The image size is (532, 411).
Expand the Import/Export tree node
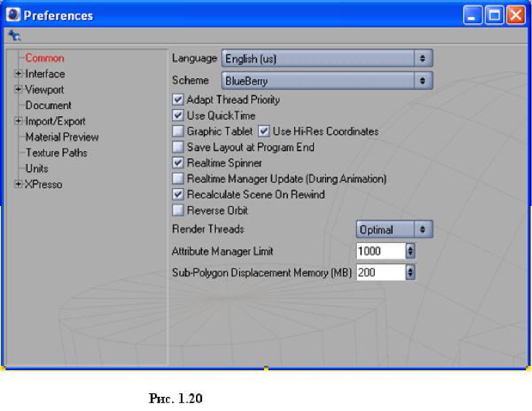pyautogui.click(x=19, y=121)
